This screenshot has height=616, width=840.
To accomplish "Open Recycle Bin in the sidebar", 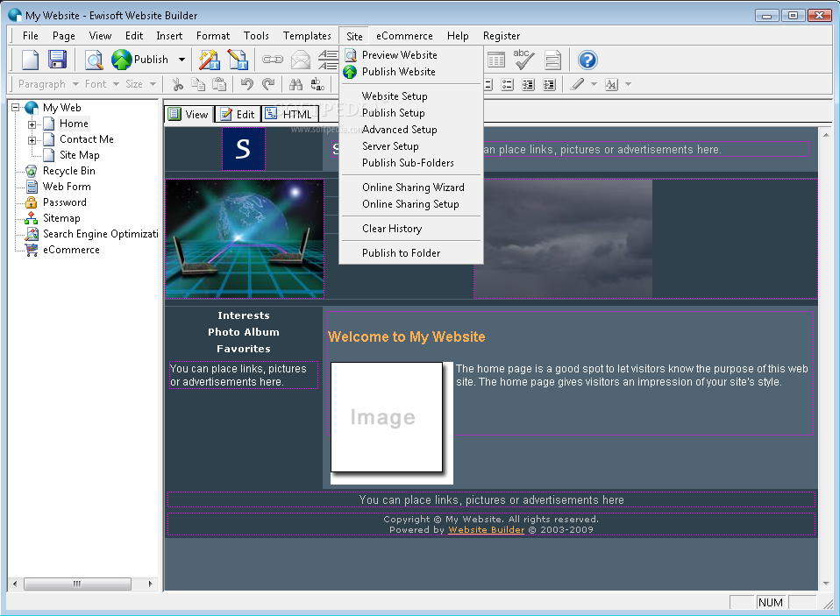I will tap(68, 171).
